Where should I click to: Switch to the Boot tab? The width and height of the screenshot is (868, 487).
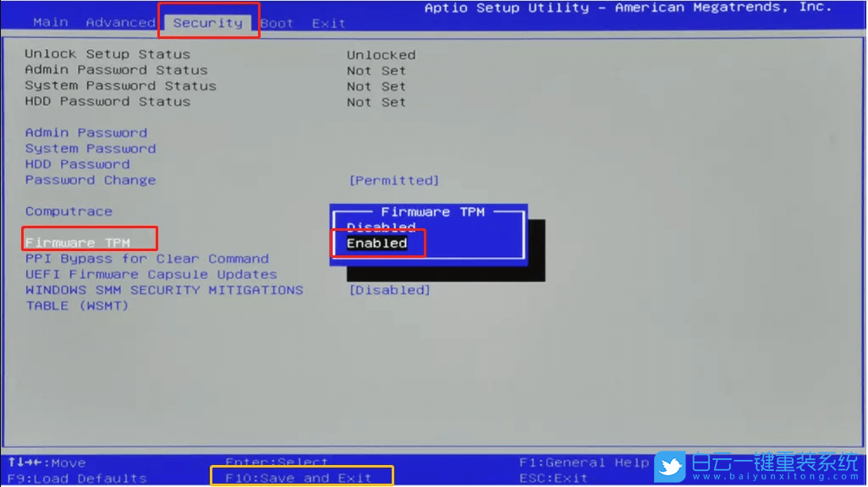coord(276,23)
